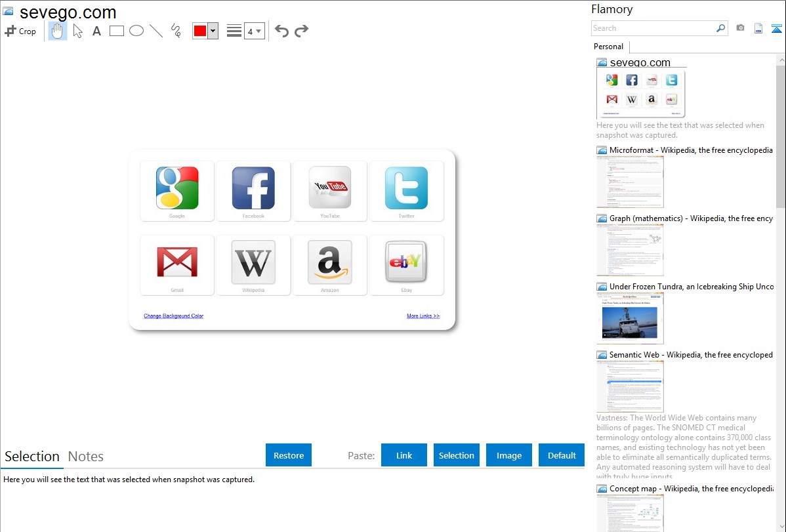Choose the freehand scribble tool

point(176,31)
